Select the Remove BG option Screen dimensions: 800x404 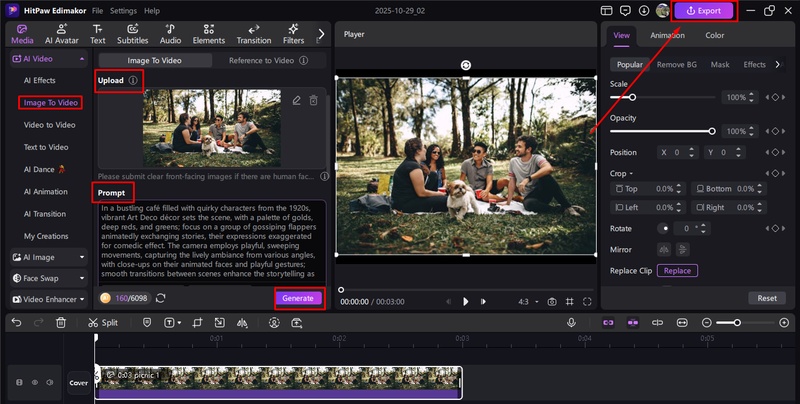[x=677, y=65]
